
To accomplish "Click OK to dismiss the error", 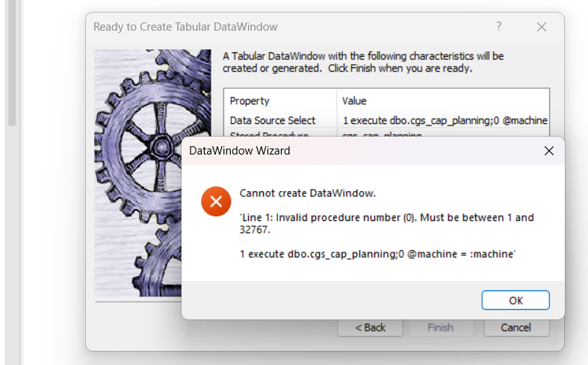I will click(x=516, y=300).
